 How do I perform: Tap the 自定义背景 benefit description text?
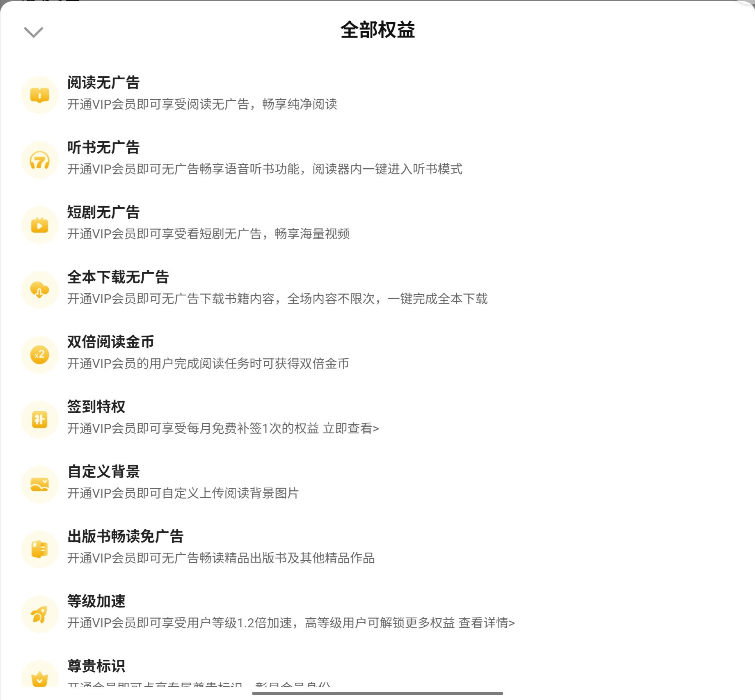coord(183,493)
